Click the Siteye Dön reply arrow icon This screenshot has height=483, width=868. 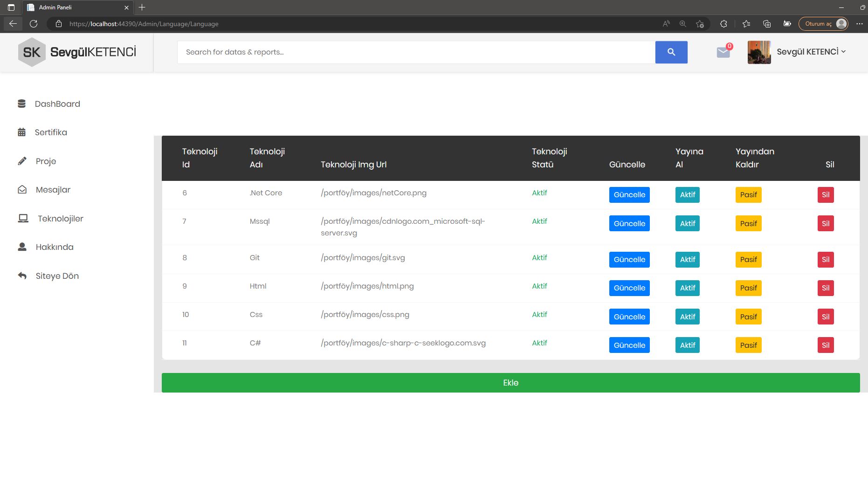(x=22, y=276)
